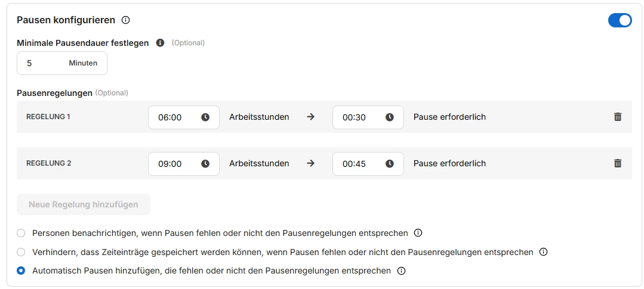Screen dimensions: 644x289
Task: Click info icon after Verhindern option
Action: (x=543, y=252)
